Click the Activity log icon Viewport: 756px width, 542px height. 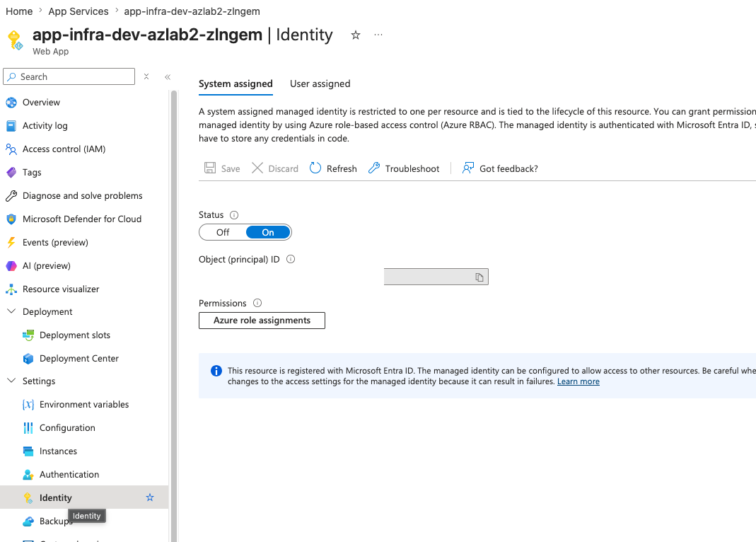coord(11,126)
